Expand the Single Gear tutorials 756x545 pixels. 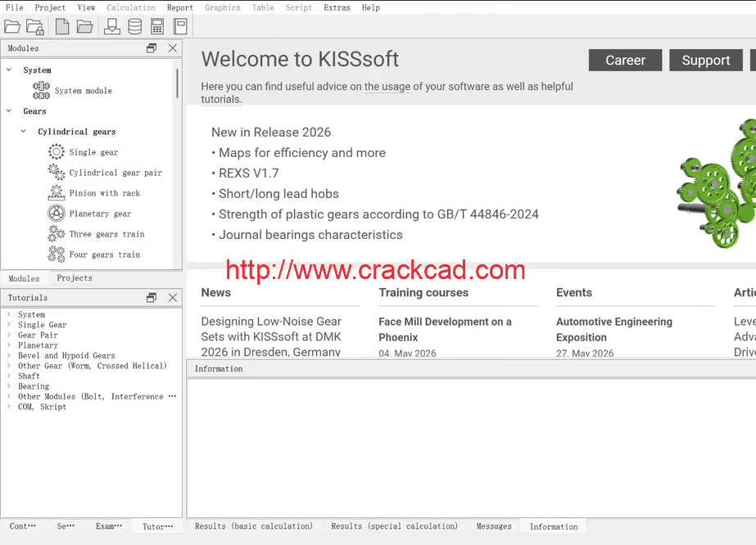coord(9,324)
